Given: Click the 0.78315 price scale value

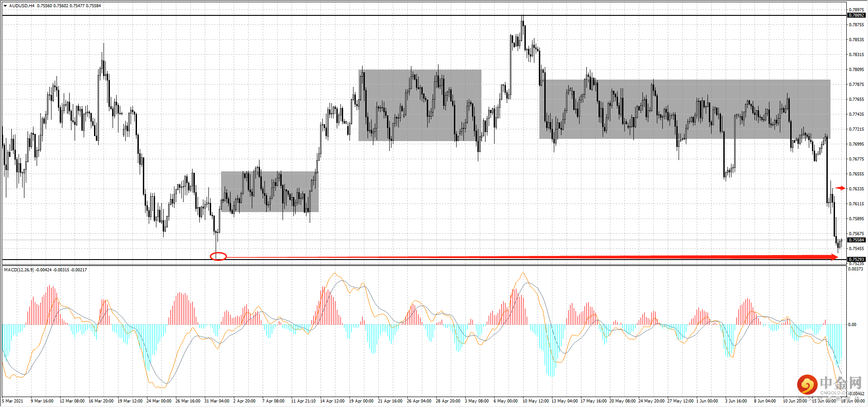Looking at the screenshot, I should tap(856, 55).
